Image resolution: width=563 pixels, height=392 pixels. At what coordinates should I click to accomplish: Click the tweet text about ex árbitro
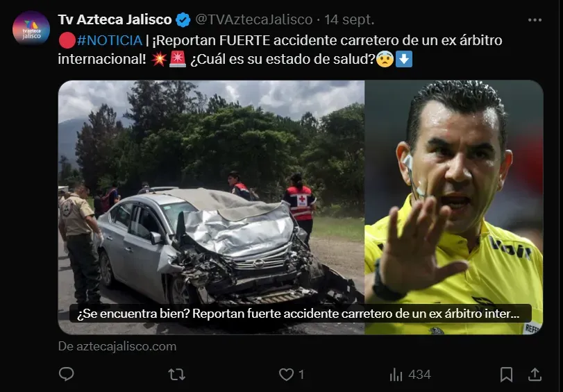pyautogui.click(x=280, y=49)
